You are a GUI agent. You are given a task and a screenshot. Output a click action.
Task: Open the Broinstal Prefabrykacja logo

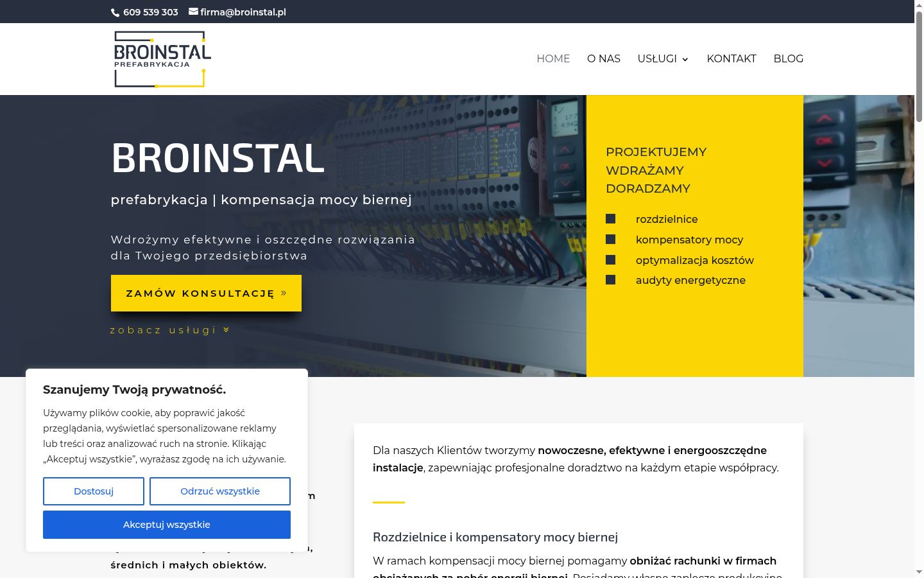pos(162,59)
